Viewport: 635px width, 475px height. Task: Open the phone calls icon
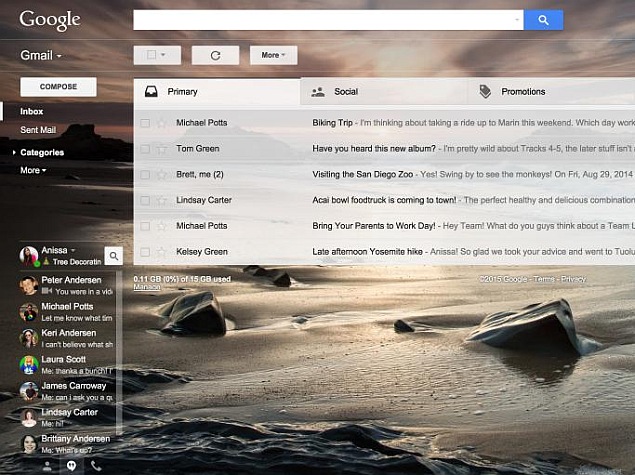click(96, 466)
